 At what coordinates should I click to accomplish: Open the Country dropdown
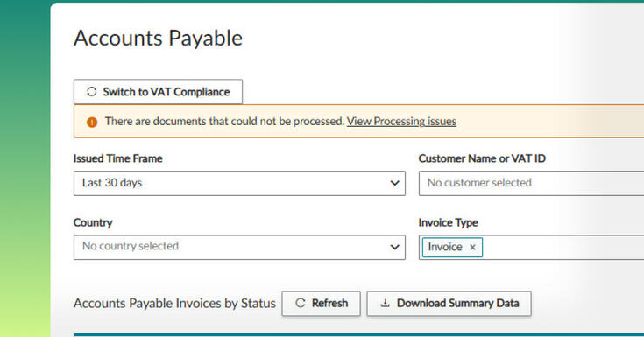click(x=239, y=247)
